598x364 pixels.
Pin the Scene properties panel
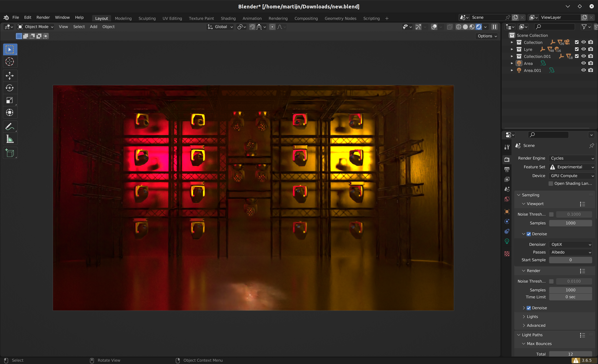tap(592, 146)
